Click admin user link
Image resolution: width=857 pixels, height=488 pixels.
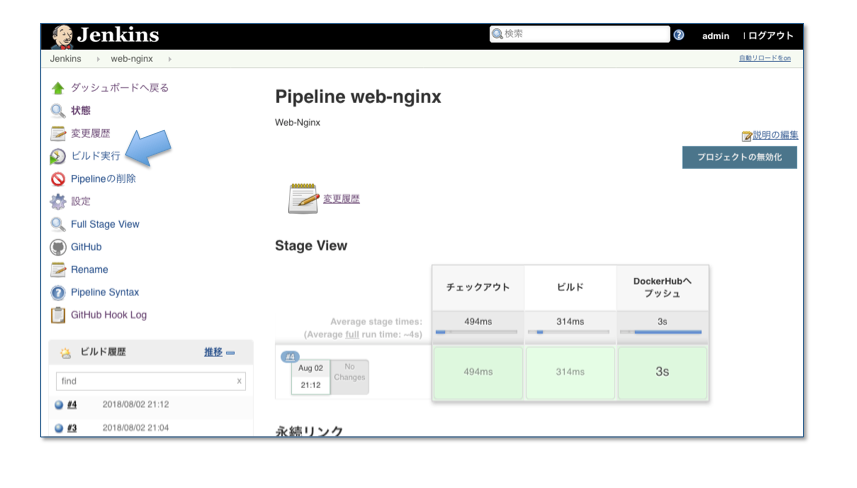tap(715, 36)
